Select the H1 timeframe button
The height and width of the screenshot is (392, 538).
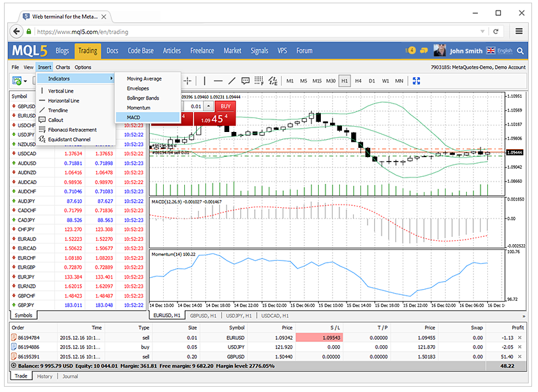pos(345,81)
